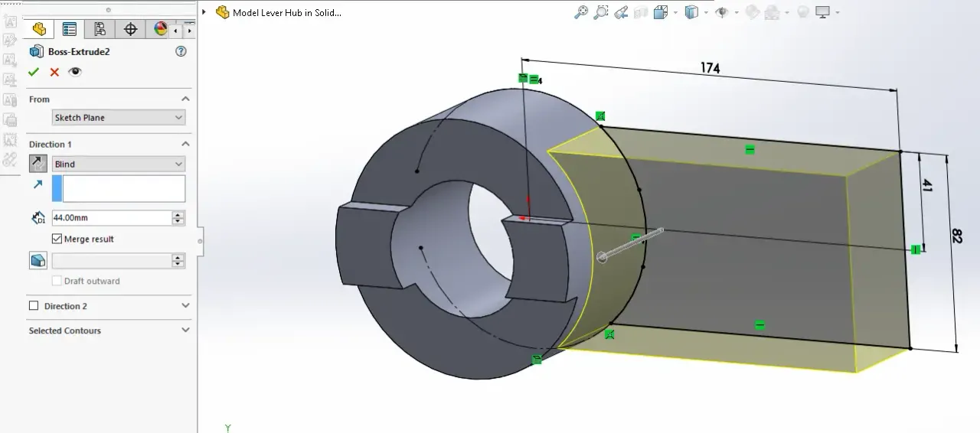The height and width of the screenshot is (433, 980).
Task: Expand the flyout tree arrow beside the part name
Action: (x=204, y=12)
